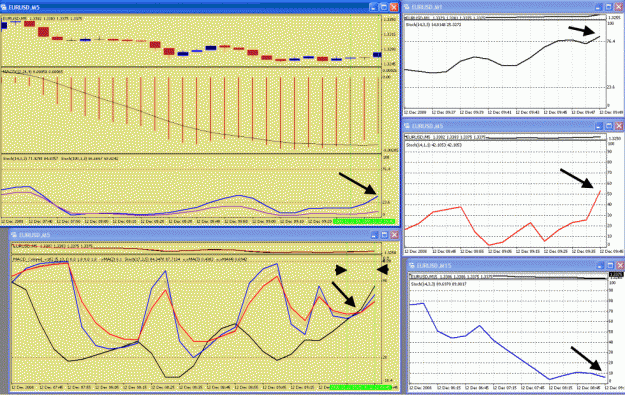Click the chart icon of the MACD_Colored EURUSD,M5 window

click(x=14, y=235)
